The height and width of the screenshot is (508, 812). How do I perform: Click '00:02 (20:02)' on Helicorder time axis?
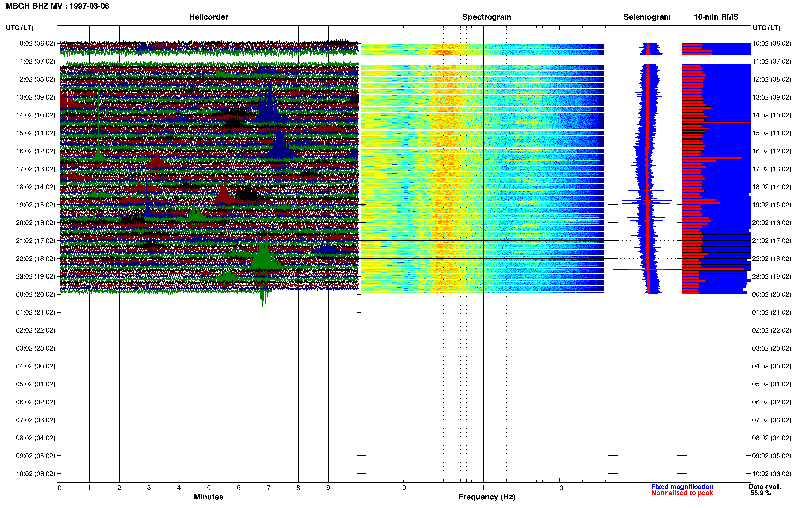coord(36,294)
